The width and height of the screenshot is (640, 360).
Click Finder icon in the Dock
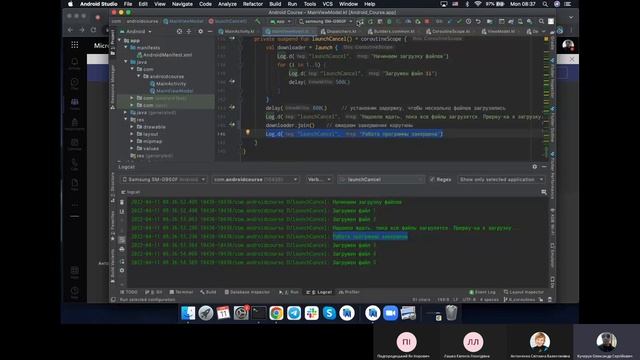[188, 313]
